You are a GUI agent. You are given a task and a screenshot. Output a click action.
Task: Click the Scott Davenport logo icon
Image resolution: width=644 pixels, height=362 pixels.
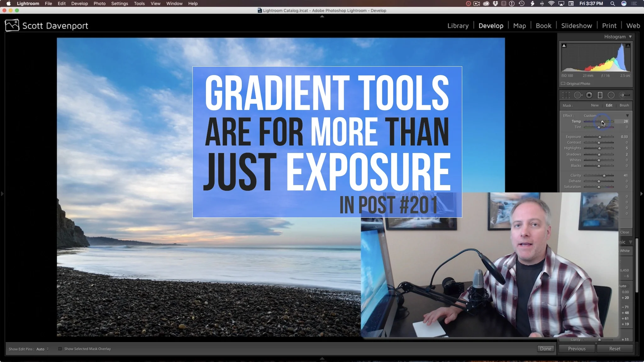[x=12, y=25]
